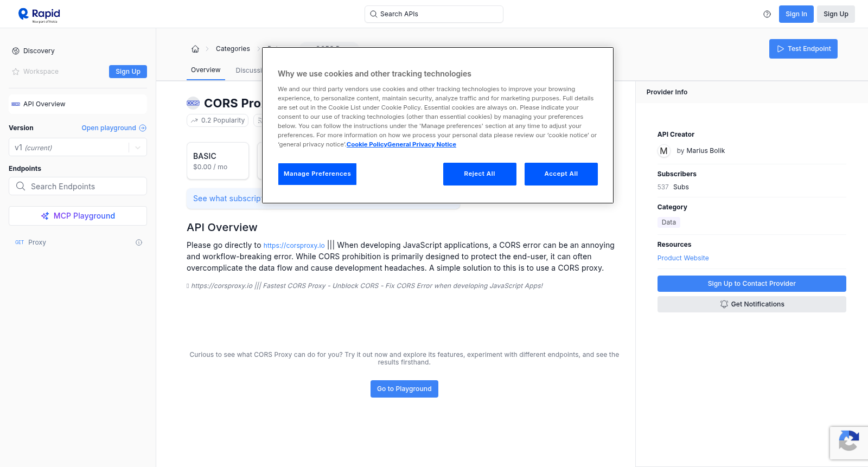Viewport: 868px width, 467px height.
Task: Open the Discussions tab
Action: tap(248, 71)
